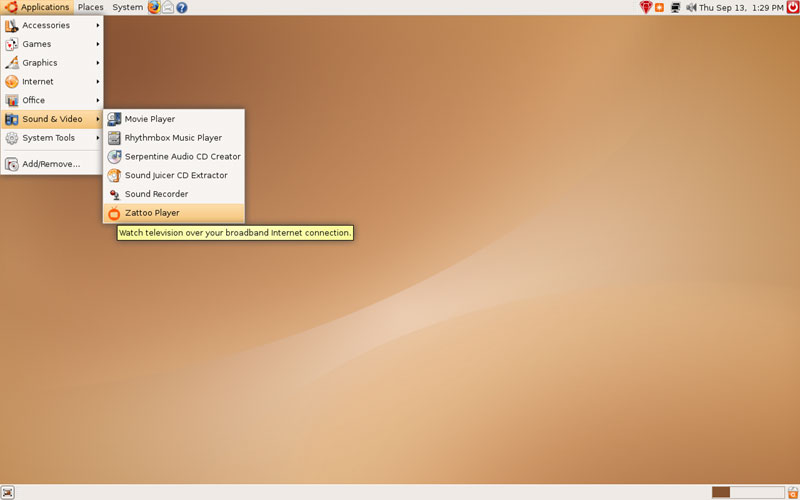Click the red power/quit button
The height and width of the screenshot is (500, 800).
coord(792,7)
